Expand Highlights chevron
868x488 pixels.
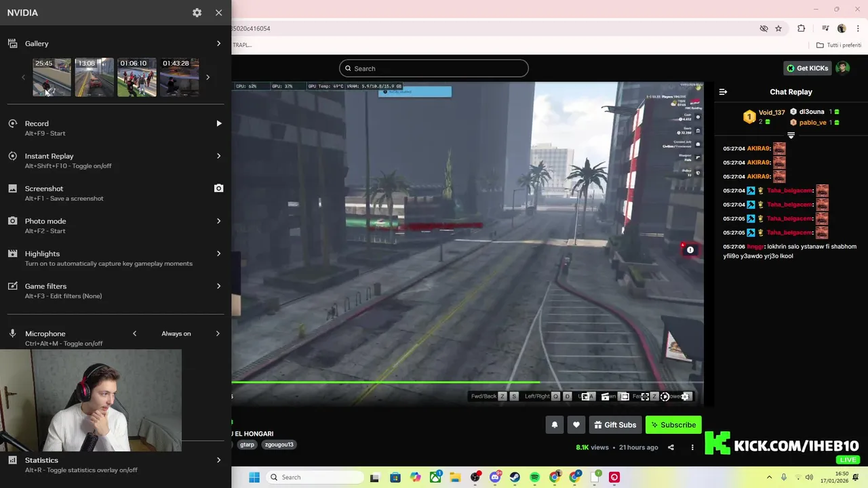[x=218, y=253]
